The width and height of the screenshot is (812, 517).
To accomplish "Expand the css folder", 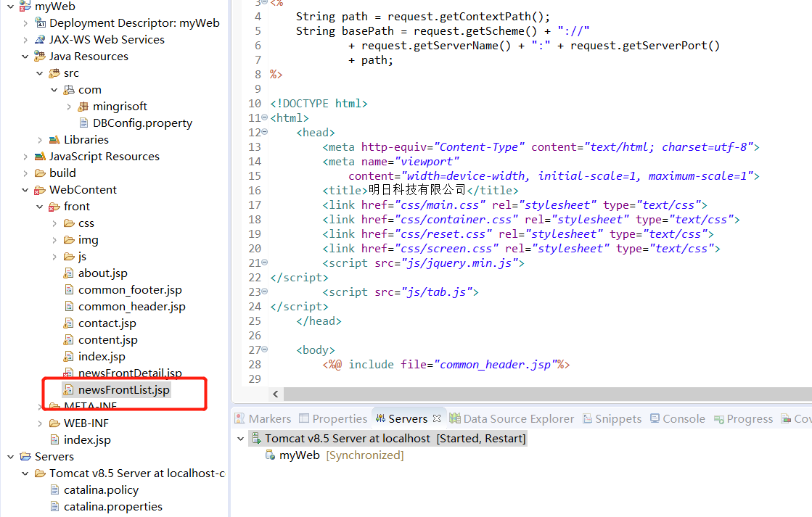I will pyautogui.click(x=54, y=223).
